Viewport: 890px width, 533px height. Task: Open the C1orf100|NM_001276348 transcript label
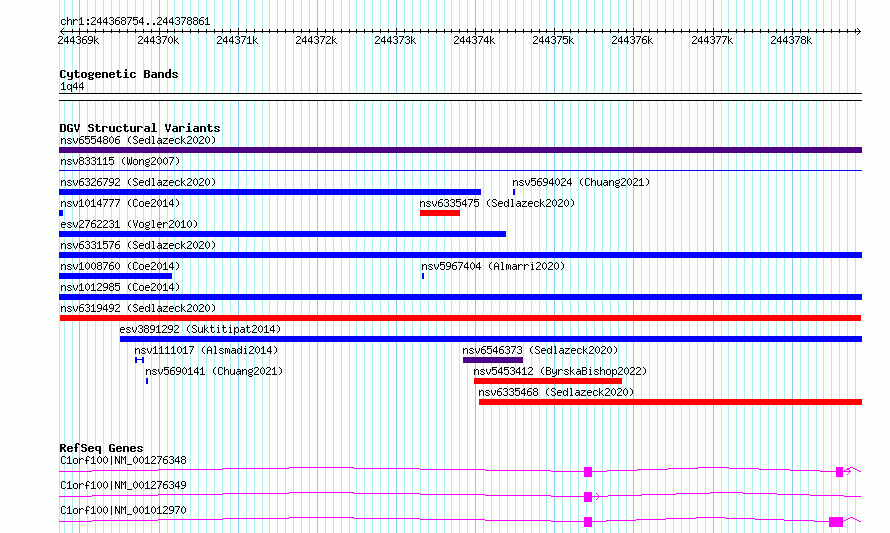(x=123, y=460)
